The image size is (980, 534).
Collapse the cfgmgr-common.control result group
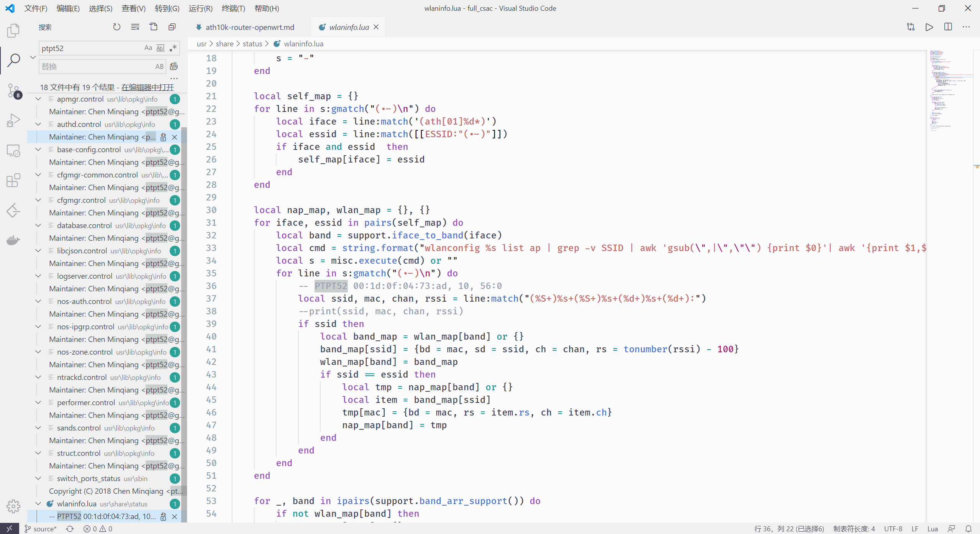38,175
